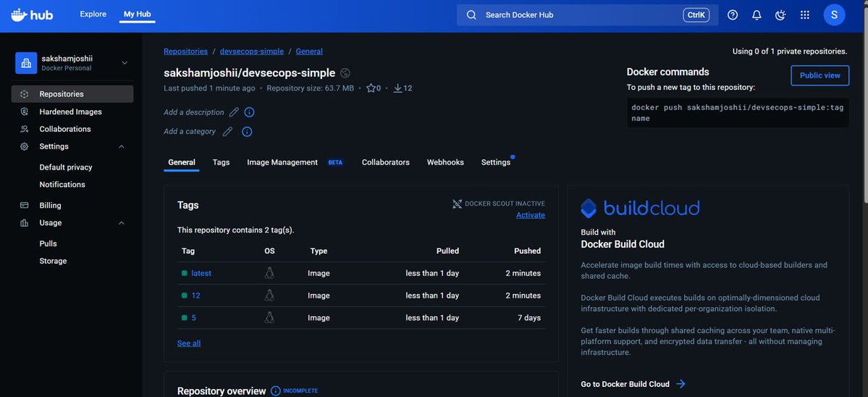868x397 pixels.
Task: Select My Hub in top navigation
Action: [138, 14]
